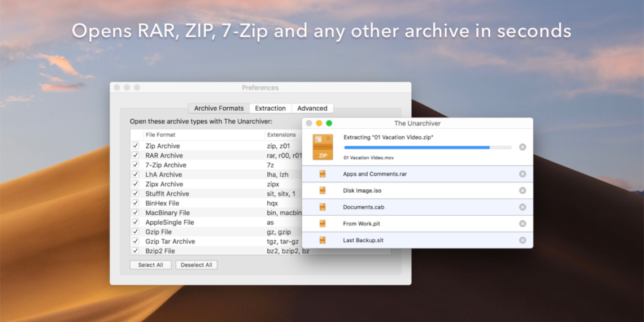Switch to the Extraction tab
644x322 pixels.
pyautogui.click(x=270, y=108)
